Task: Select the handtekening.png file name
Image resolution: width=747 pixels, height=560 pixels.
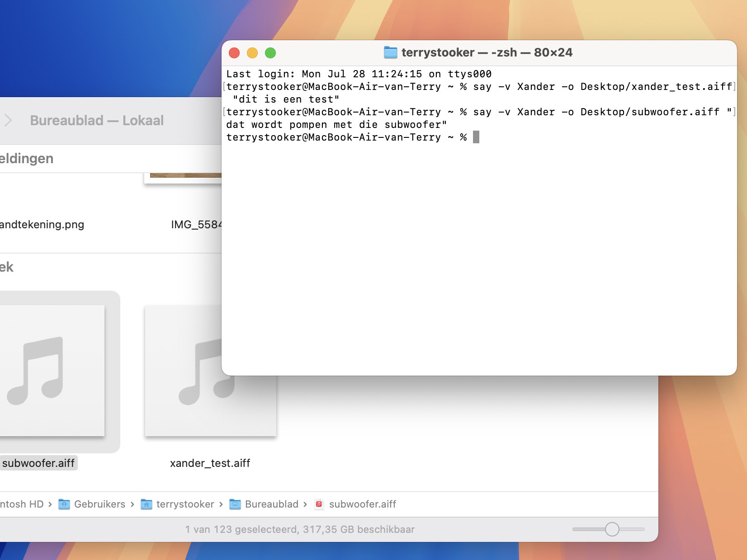Action: [42, 224]
